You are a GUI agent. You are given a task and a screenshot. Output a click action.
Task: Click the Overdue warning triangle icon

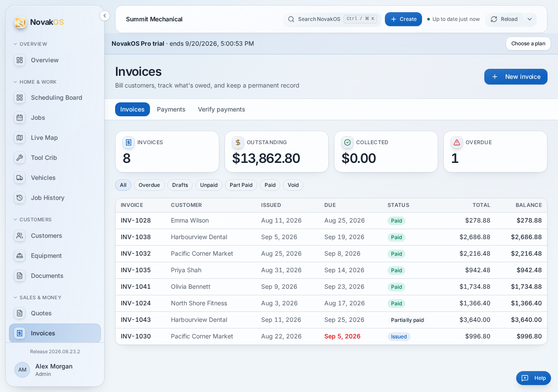point(457,142)
